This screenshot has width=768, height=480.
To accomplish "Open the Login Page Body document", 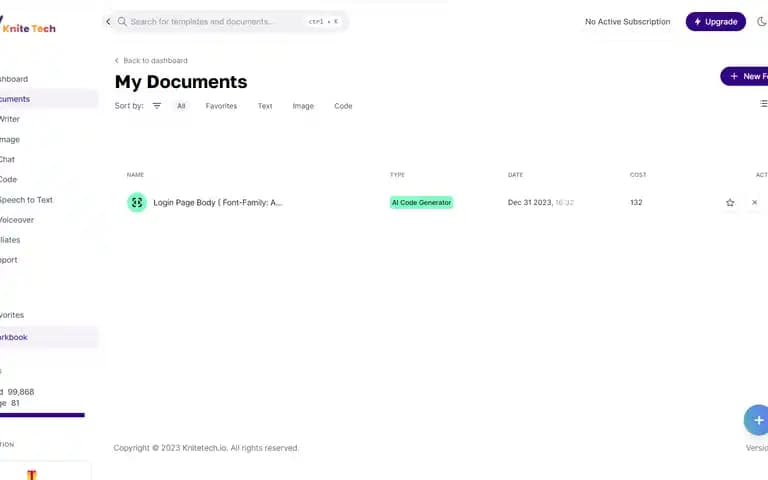I will pyautogui.click(x=217, y=202).
